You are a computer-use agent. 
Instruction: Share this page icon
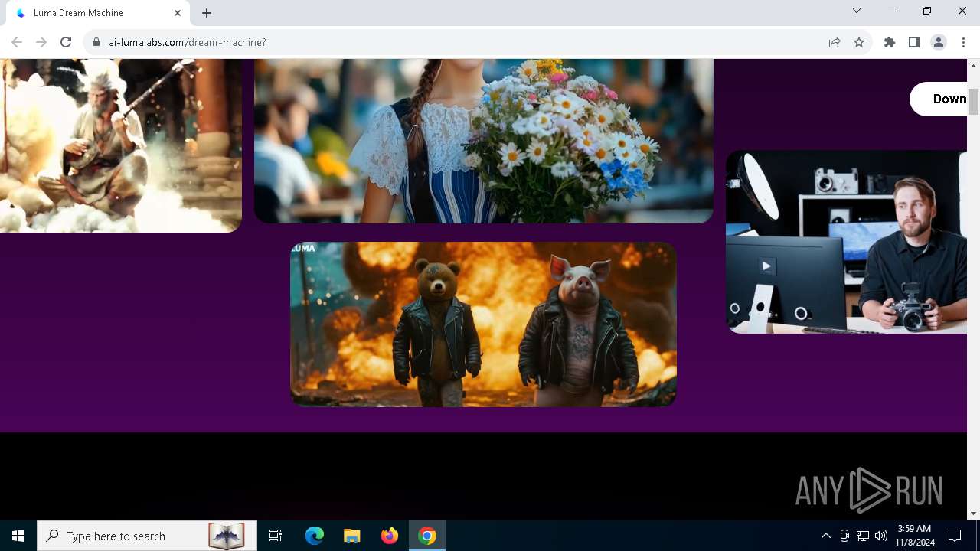[x=835, y=42]
